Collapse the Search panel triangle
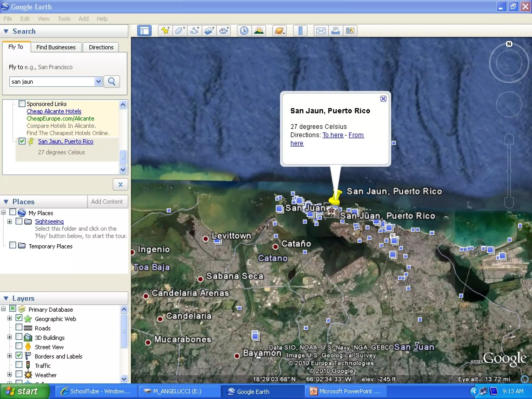532x399 pixels. (6, 31)
